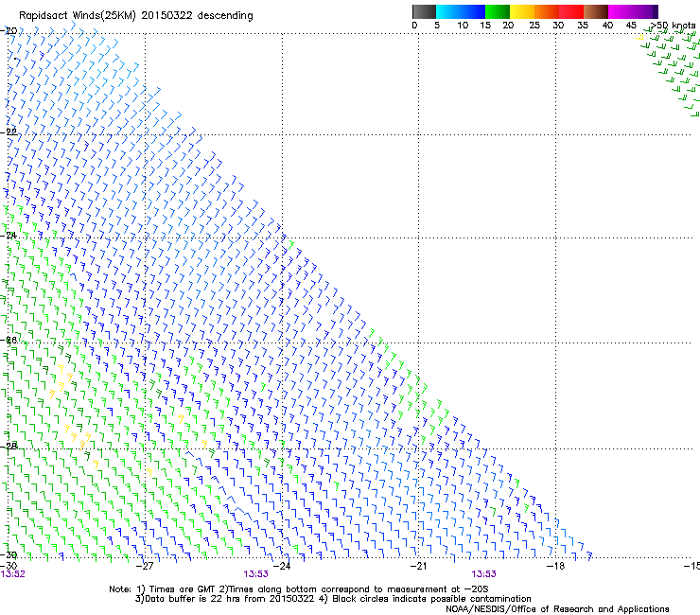Image resolution: width=700 pixels, height=615 pixels.
Task: Pick the magenta 40-45 knots color bar segment
Action: click(621, 11)
